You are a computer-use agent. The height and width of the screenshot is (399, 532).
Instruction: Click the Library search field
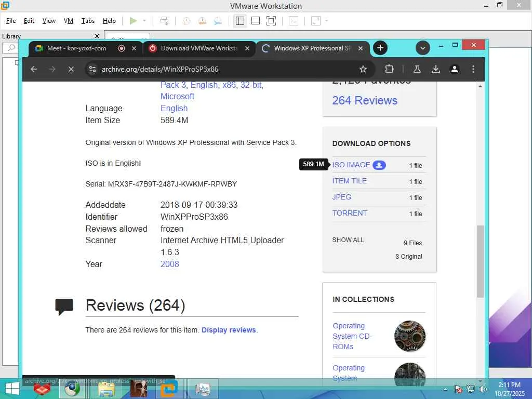[11, 48]
